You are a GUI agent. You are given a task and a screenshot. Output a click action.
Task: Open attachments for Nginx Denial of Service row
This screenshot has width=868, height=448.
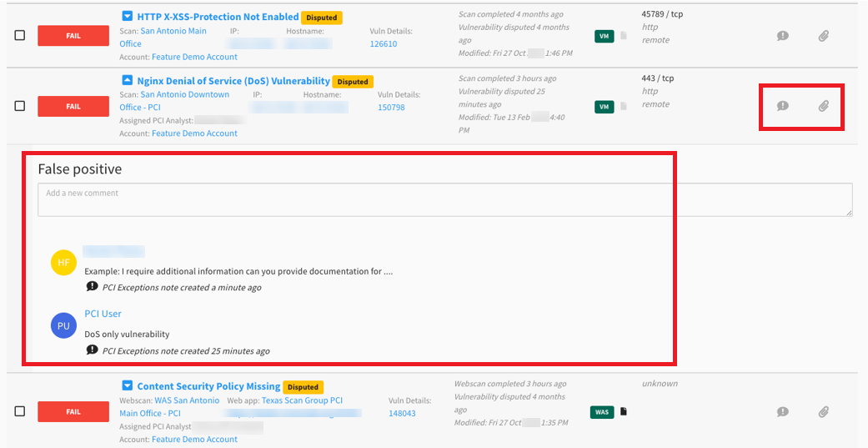[823, 106]
